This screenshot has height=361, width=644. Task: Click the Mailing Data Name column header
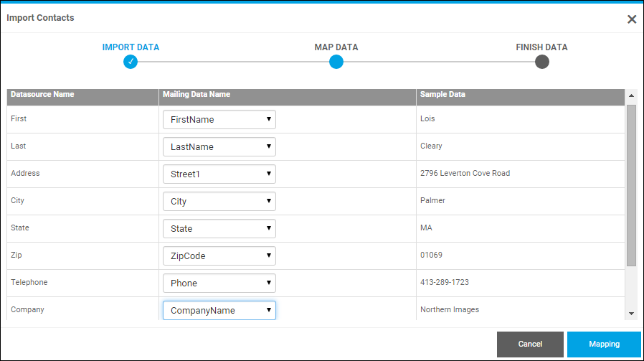click(196, 95)
